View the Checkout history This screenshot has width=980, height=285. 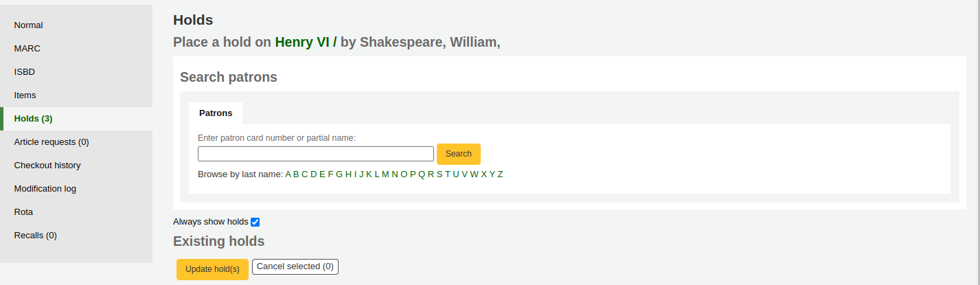[47, 166]
